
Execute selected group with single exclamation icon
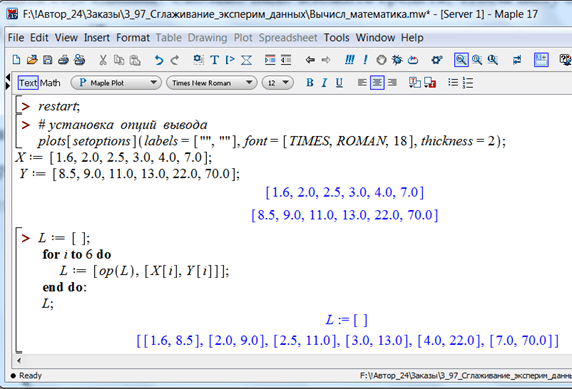coord(365,59)
